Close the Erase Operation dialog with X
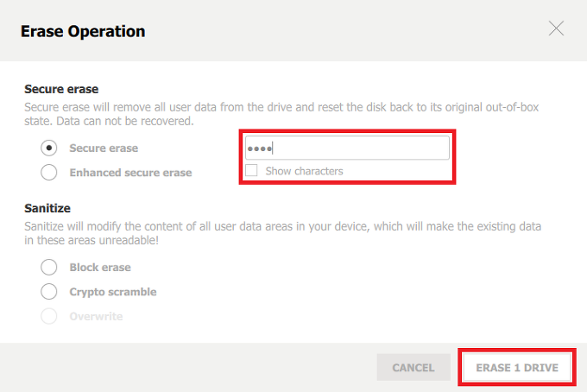 tap(556, 28)
